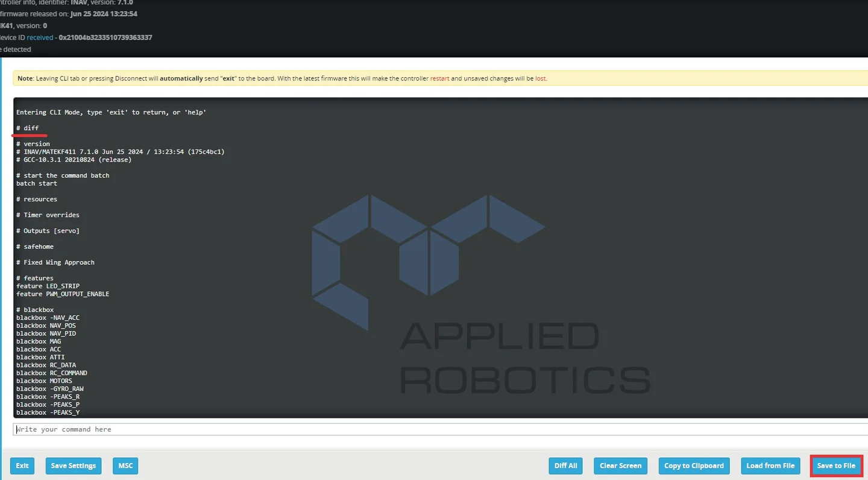Select 'blackbox NAV_POS' line

tap(46, 326)
